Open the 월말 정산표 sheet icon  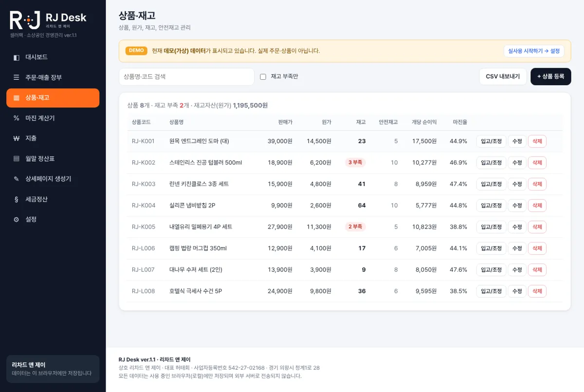17,159
